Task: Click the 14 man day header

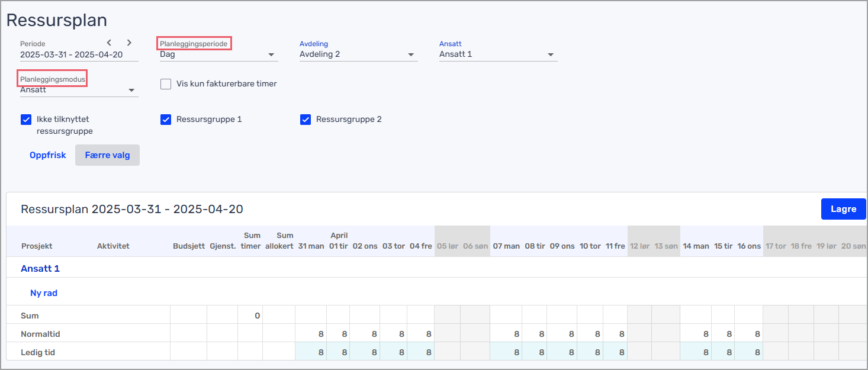Action: [x=696, y=246]
